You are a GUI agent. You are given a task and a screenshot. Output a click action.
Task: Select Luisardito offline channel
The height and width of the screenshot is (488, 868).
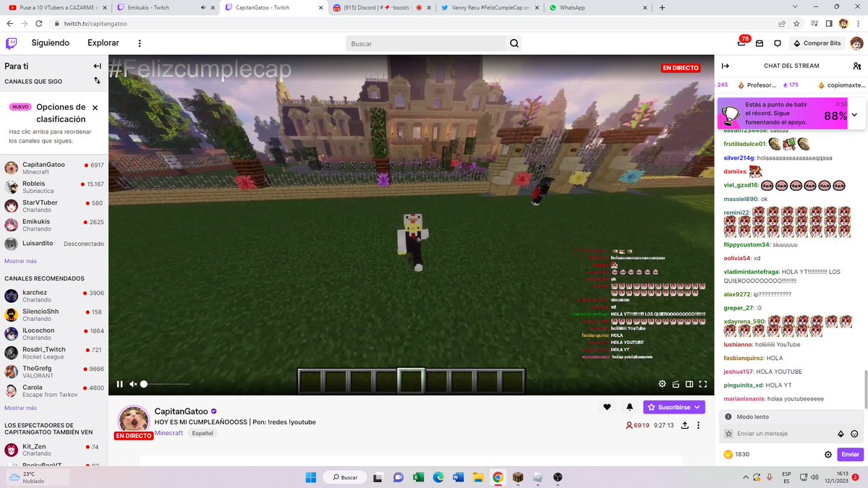click(x=54, y=244)
